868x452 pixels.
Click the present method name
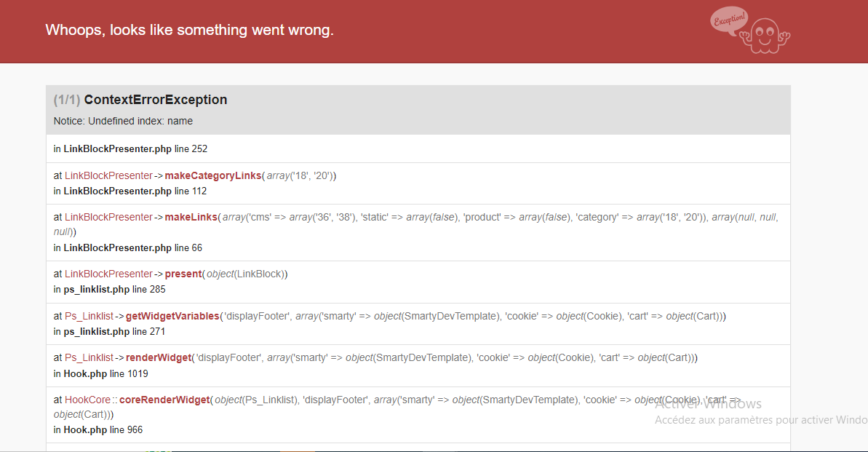[183, 274]
